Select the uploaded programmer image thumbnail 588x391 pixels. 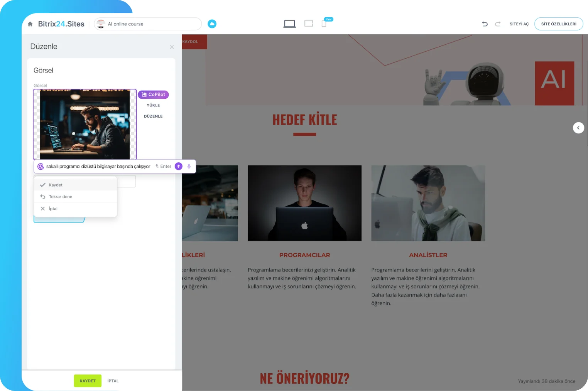click(84, 124)
